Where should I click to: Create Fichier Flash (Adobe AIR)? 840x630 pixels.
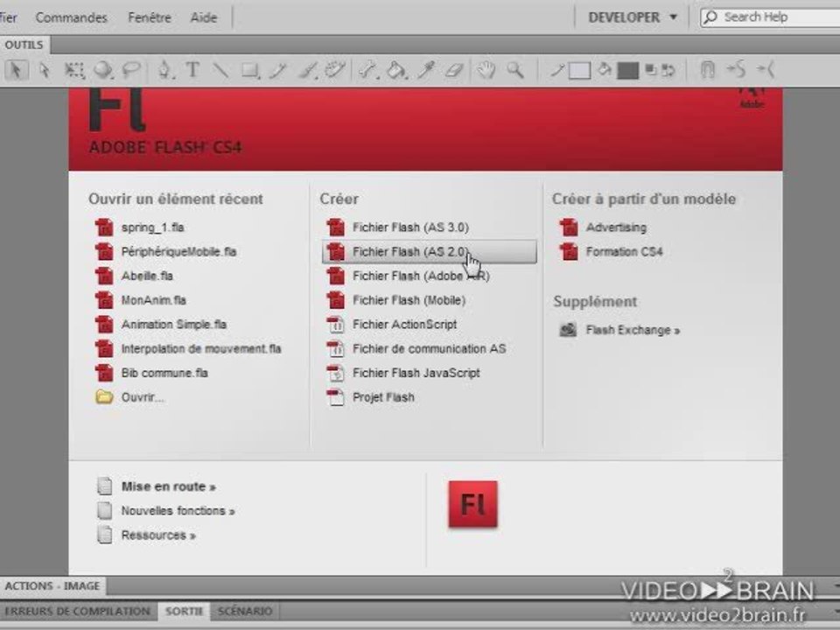pos(409,276)
